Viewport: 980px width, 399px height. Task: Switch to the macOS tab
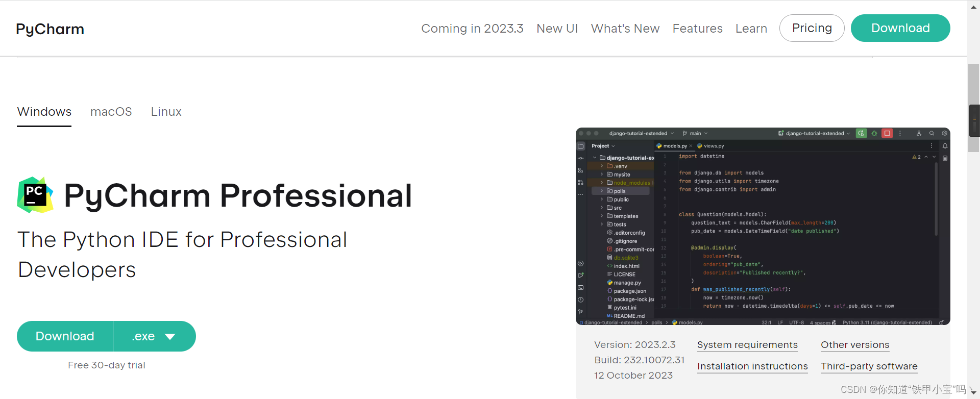coord(111,112)
